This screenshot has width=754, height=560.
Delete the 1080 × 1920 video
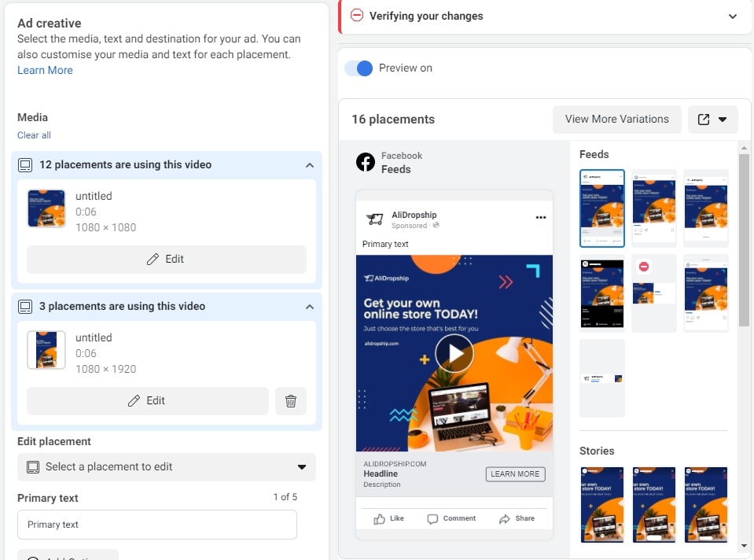[x=291, y=401]
